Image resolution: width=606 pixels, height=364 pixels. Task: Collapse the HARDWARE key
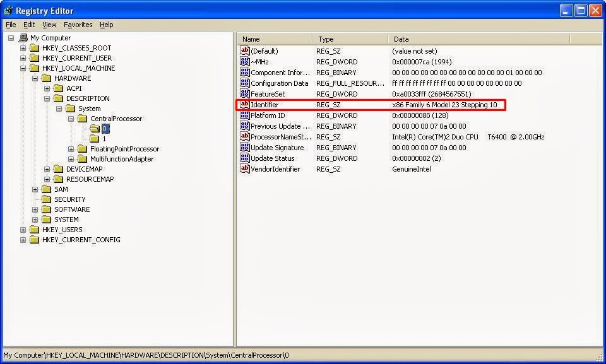35,78
